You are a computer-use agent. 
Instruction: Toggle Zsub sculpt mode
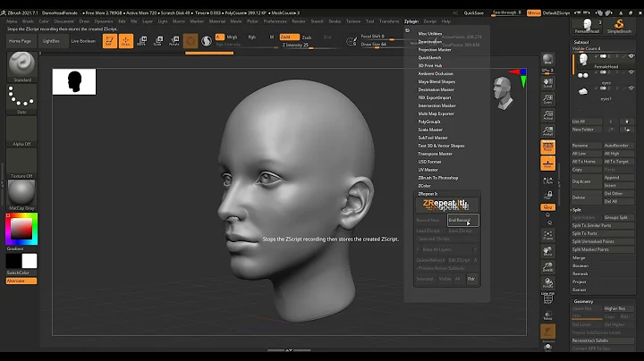307,38
